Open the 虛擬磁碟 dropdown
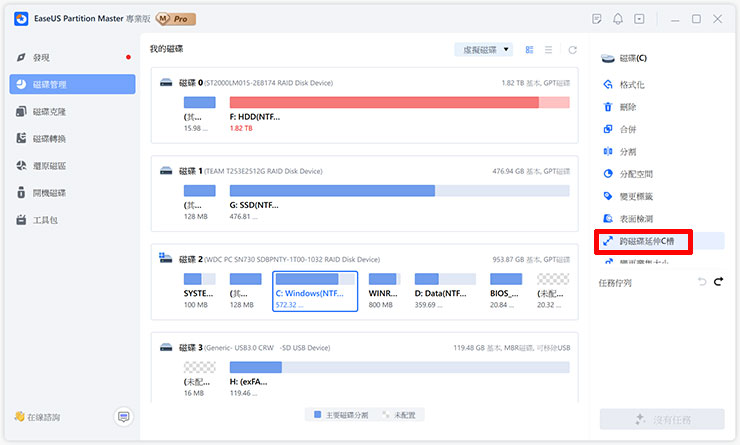Viewport: 740px width, 445px height. 484,50
